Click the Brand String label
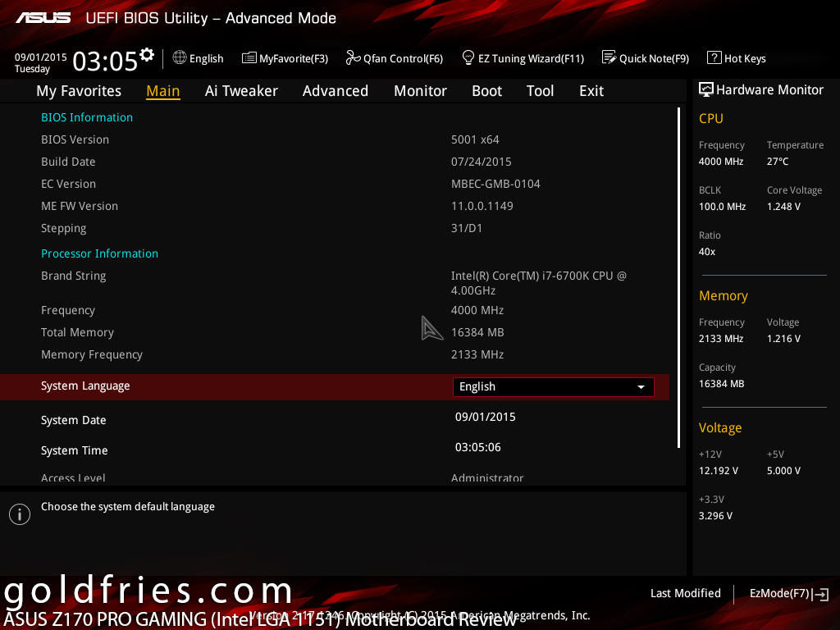This screenshot has width=840, height=630. (73, 276)
